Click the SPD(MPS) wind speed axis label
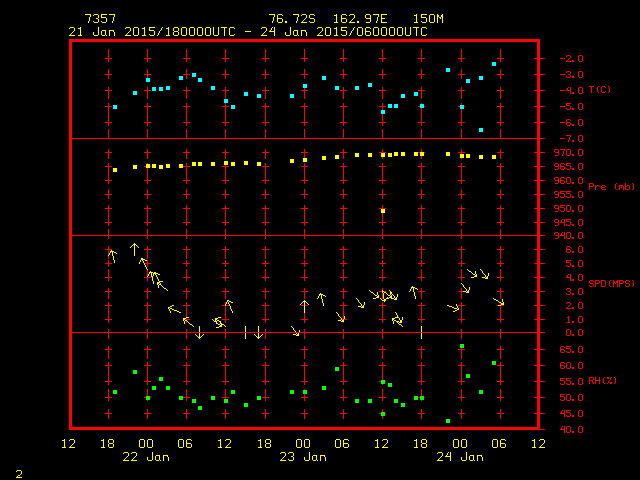This screenshot has width=640, height=480. pos(612,284)
